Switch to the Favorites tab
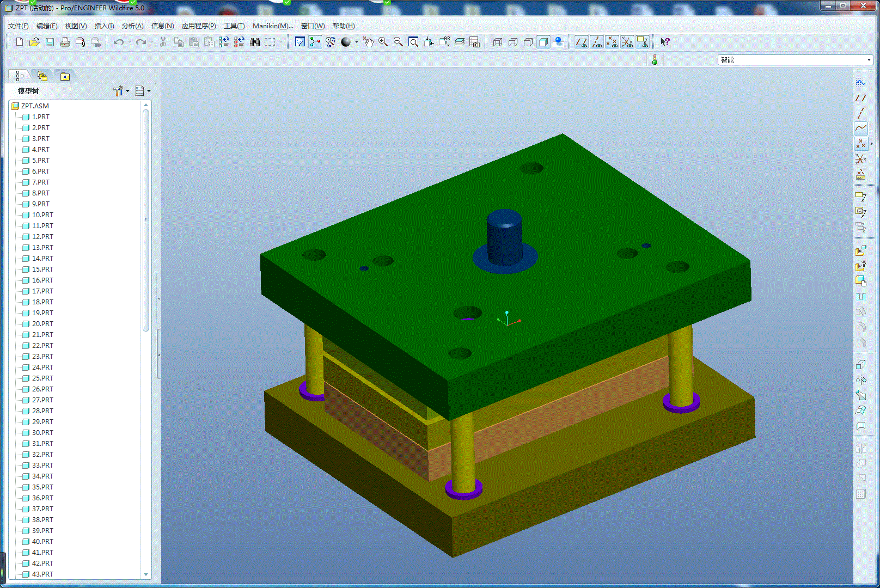The height and width of the screenshot is (588, 880). 65,76
